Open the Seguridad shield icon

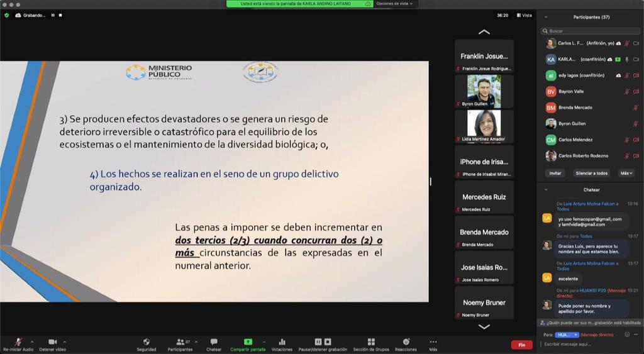(x=146, y=341)
